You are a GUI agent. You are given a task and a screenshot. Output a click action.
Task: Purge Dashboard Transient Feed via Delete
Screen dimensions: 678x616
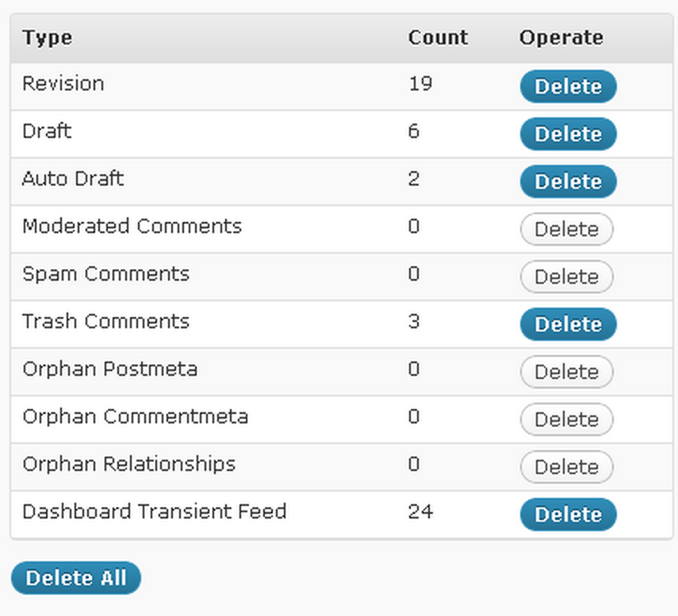(568, 515)
